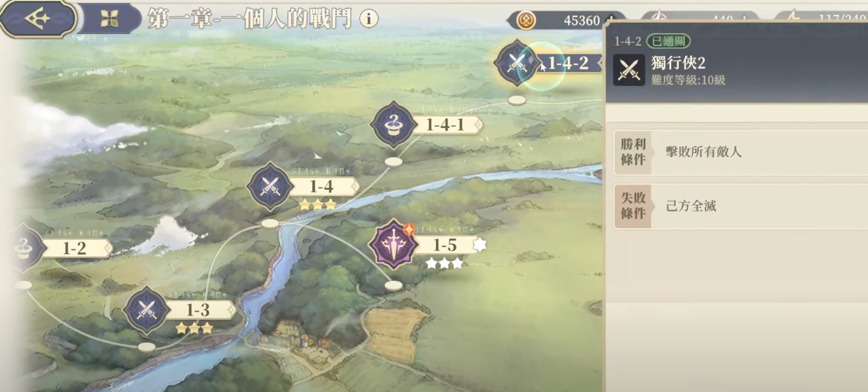
Task: Click the stamina counter showing 117
Action: [x=838, y=20]
